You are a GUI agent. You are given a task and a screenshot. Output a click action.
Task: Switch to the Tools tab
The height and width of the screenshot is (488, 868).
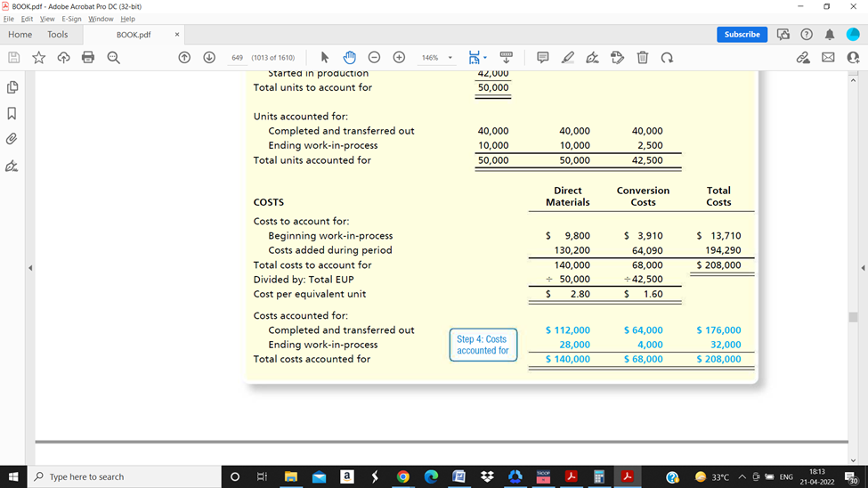(x=57, y=35)
